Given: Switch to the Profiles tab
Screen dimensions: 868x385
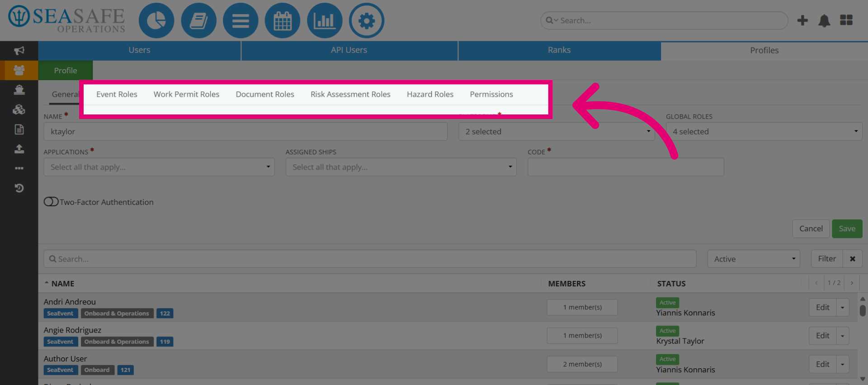Looking at the screenshot, I should click(x=764, y=50).
